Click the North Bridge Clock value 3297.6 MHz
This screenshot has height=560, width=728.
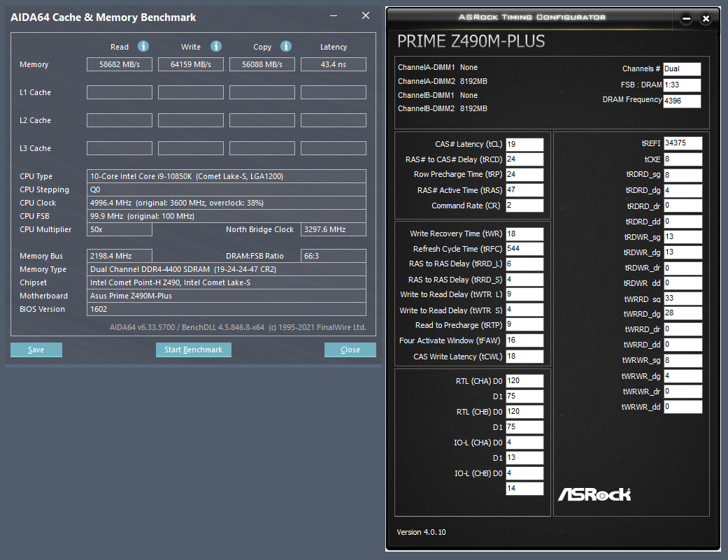point(334,229)
